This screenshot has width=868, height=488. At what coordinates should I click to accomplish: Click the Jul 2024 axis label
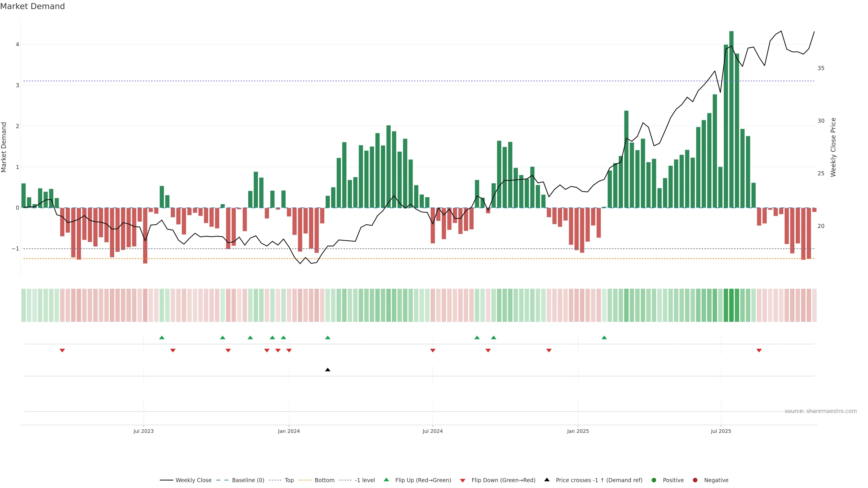pos(432,431)
